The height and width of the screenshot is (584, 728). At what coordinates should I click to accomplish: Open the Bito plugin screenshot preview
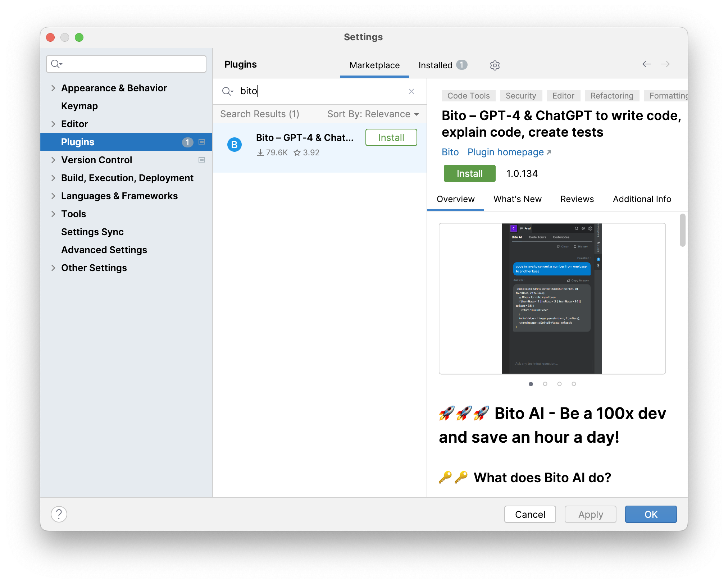tap(552, 298)
